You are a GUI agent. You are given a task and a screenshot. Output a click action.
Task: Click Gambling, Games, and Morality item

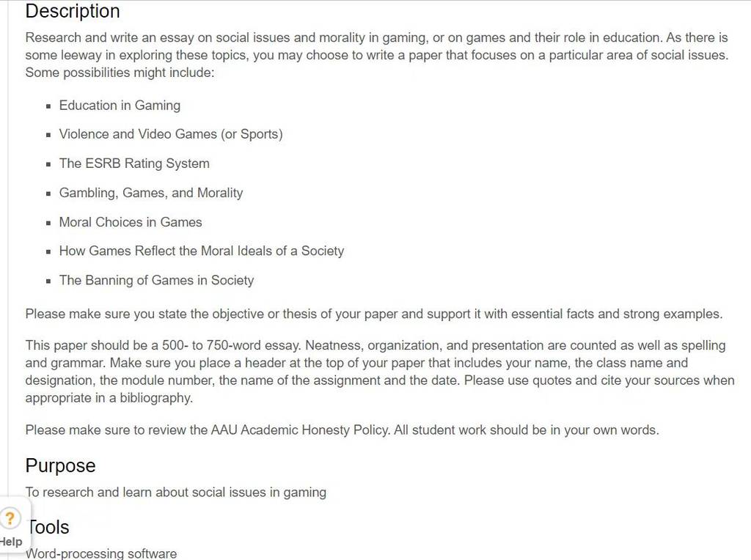151,193
